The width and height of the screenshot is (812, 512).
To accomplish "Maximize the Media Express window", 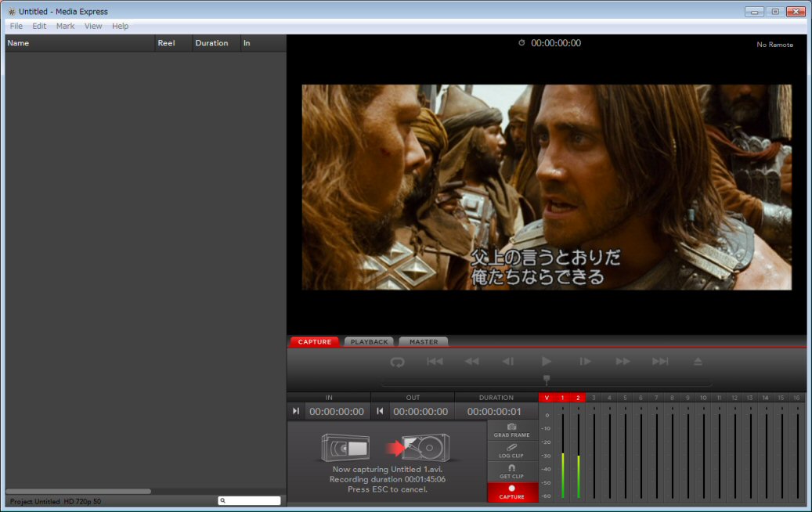I will click(x=774, y=12).
